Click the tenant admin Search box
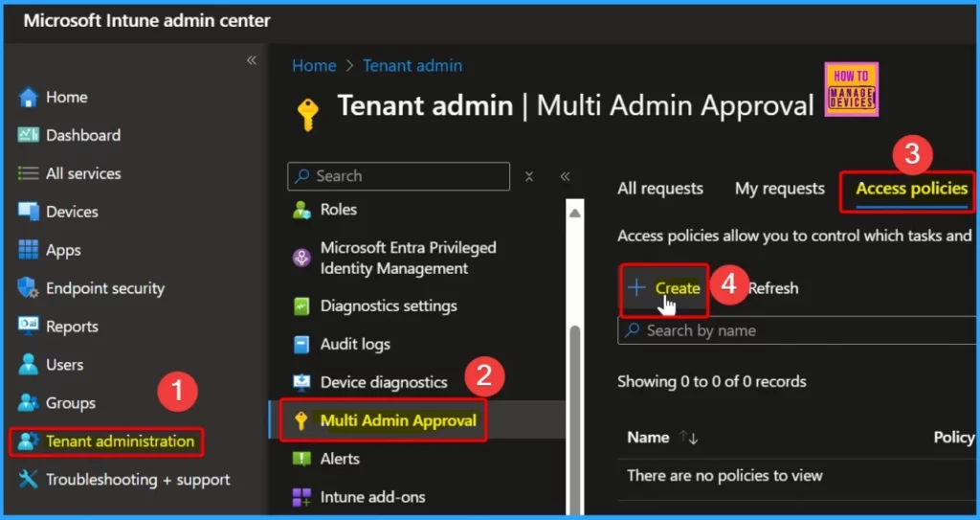This screenshot has height=520, width=980. [x=399, y=176]
